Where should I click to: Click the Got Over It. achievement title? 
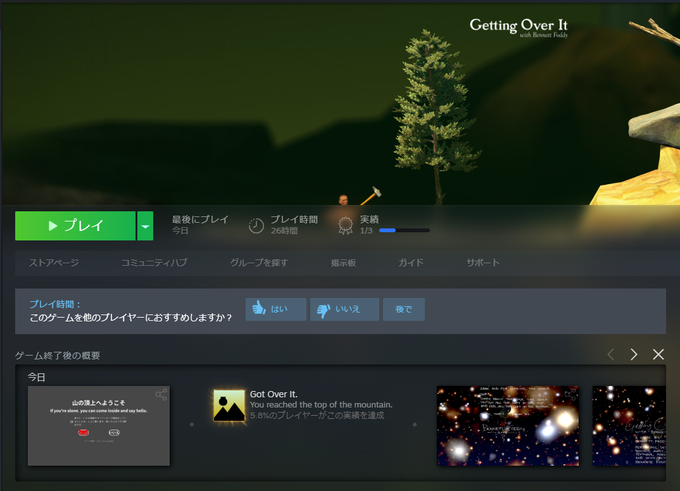(x=274, y=394)
